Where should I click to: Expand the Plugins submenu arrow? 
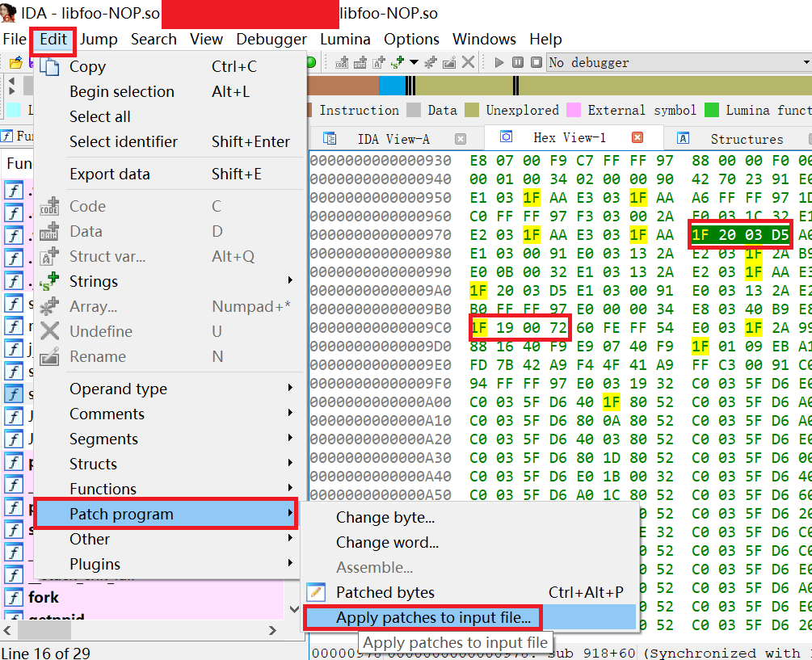(291, 563)
